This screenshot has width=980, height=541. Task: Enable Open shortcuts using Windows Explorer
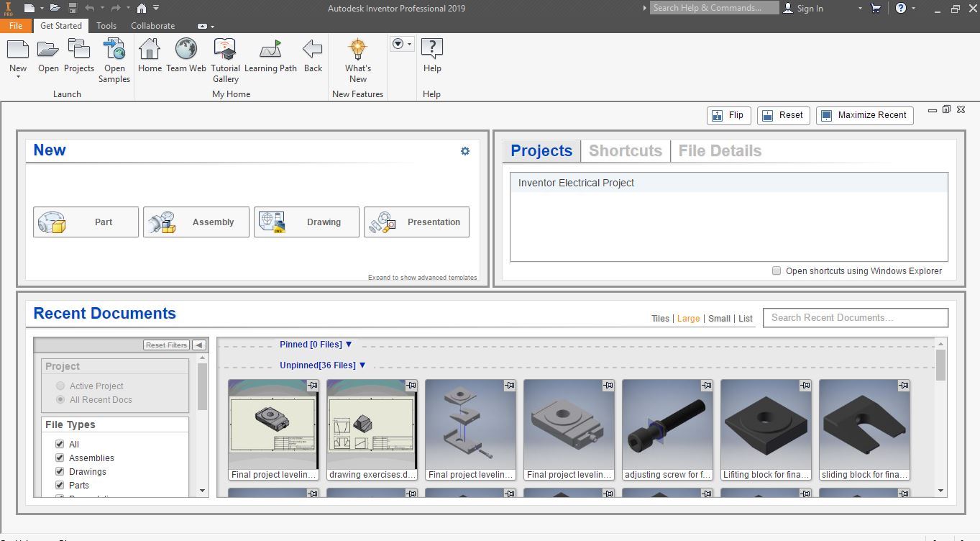click(777, 270)
